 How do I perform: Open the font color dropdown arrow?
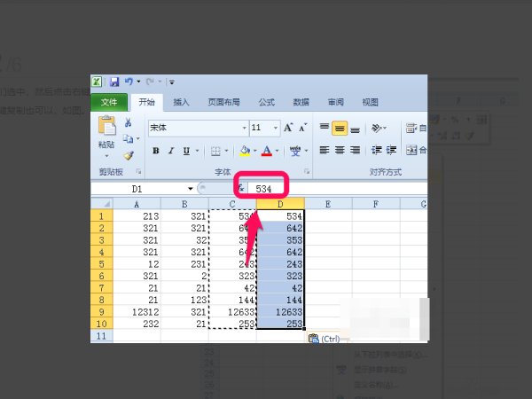coord(278,151)
